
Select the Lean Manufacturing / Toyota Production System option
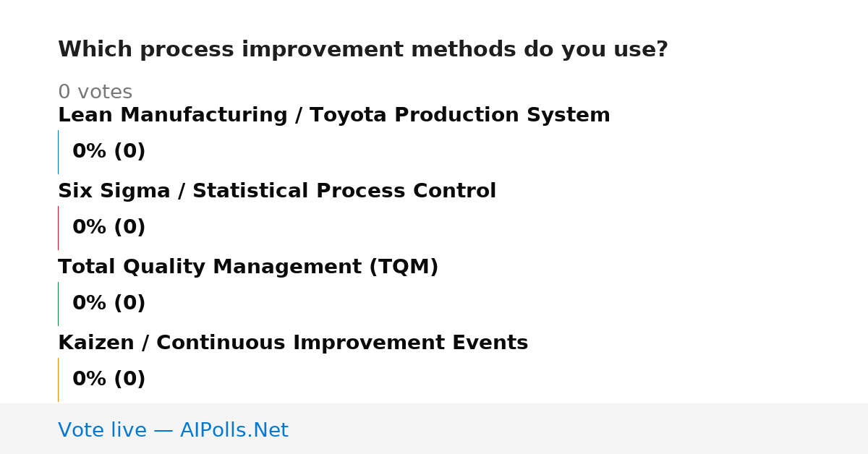334,116
